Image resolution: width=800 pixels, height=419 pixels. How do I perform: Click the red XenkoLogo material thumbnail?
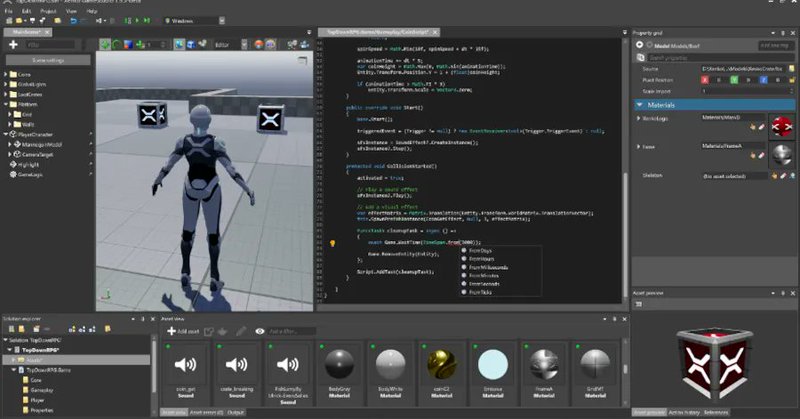[782, 127]
